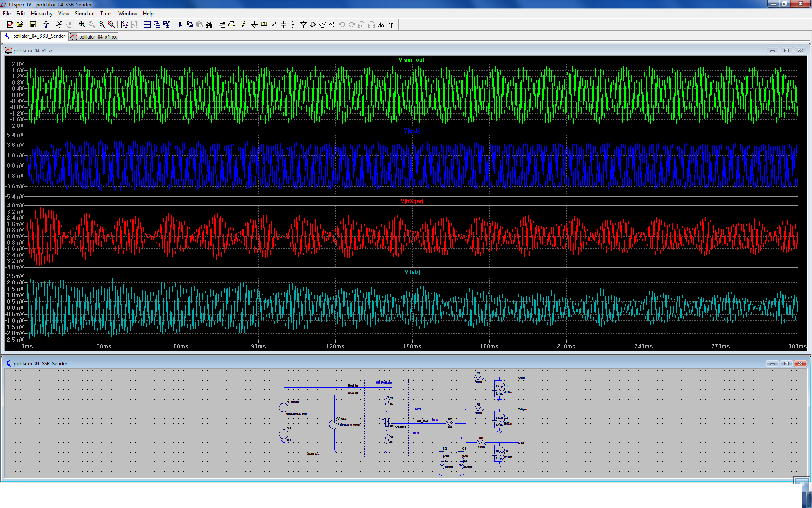Select the Move hand tool

(323, 25)
